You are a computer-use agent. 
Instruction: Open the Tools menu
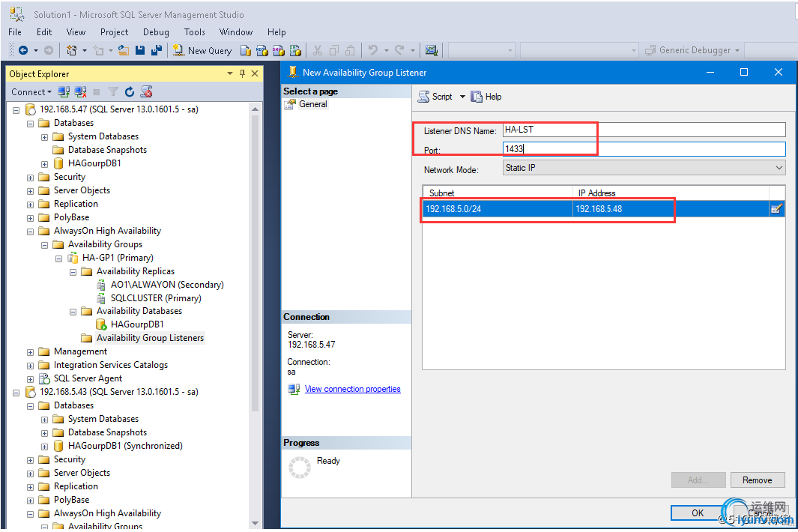[x=194, y=32]
